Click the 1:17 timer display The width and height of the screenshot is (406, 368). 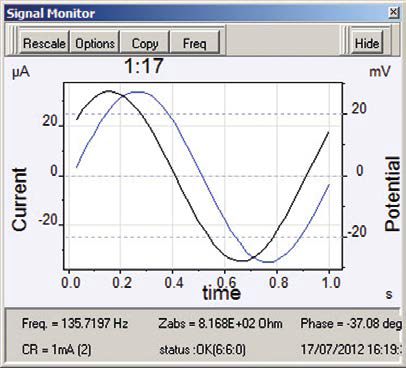[144, 66]
